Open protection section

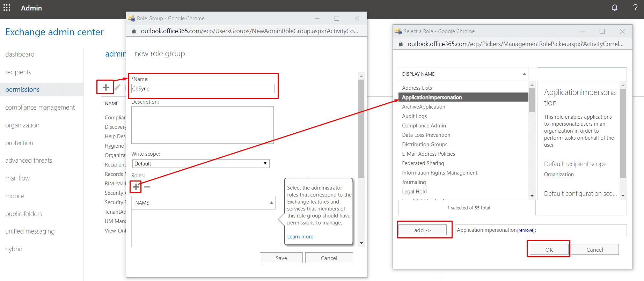19,143
